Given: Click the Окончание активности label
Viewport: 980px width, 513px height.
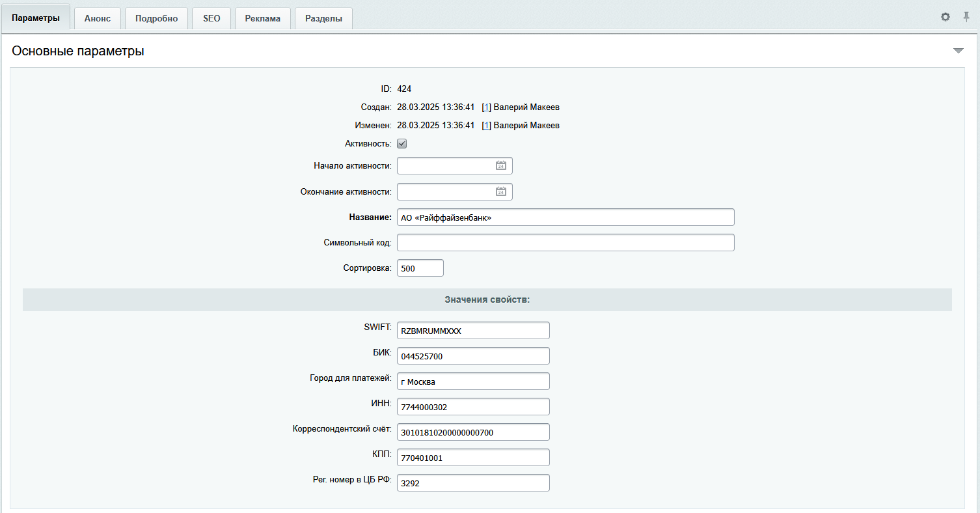Looking at the screenshot, I should 346,191.
